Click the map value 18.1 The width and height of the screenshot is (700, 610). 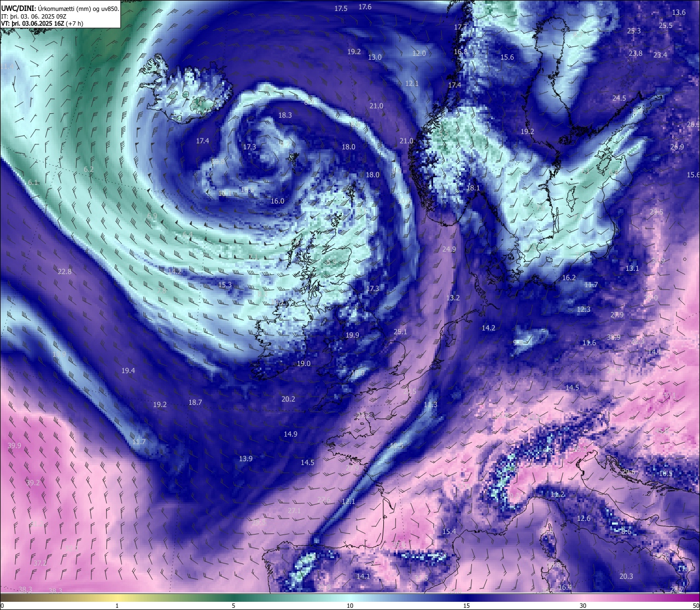[473, 188]
